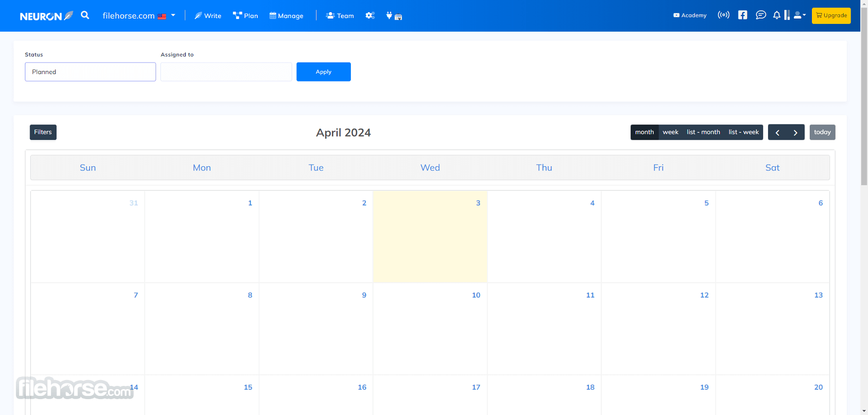868x415 pixels.
Task: Click the Apply button
Action: pos(323,72)
